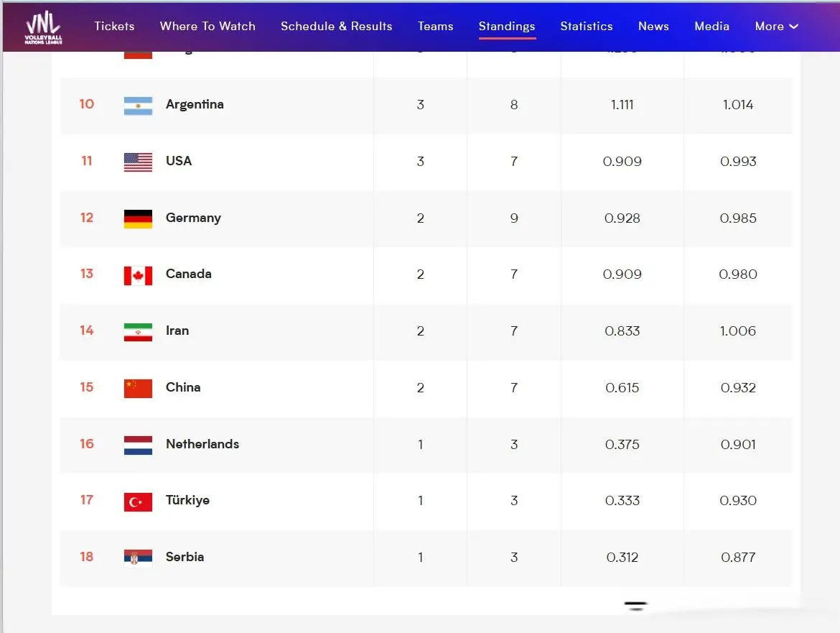This screenshot has height=633, width=840.
Task: Open the Netherlands team link
Action: pos(202,444)
